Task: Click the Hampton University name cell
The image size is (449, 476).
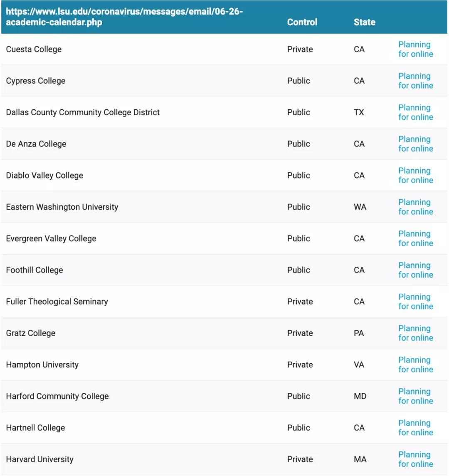Action: pyautogui.click(x=42, y=364)
